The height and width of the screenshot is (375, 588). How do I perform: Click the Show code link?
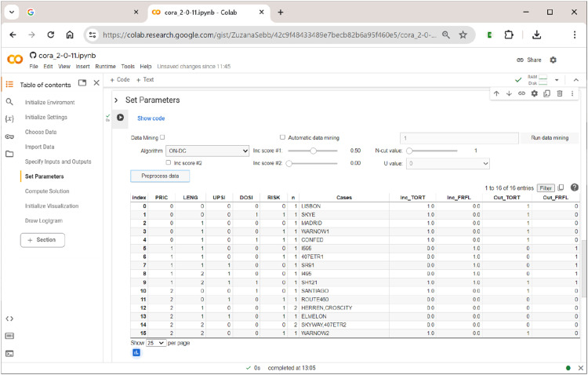point(151,118)
